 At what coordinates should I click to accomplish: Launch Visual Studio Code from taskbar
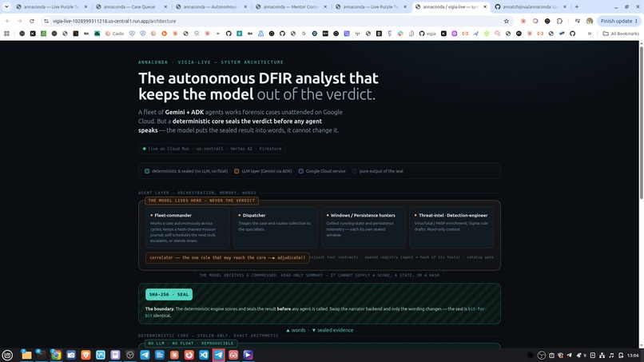tap(204, 355)
